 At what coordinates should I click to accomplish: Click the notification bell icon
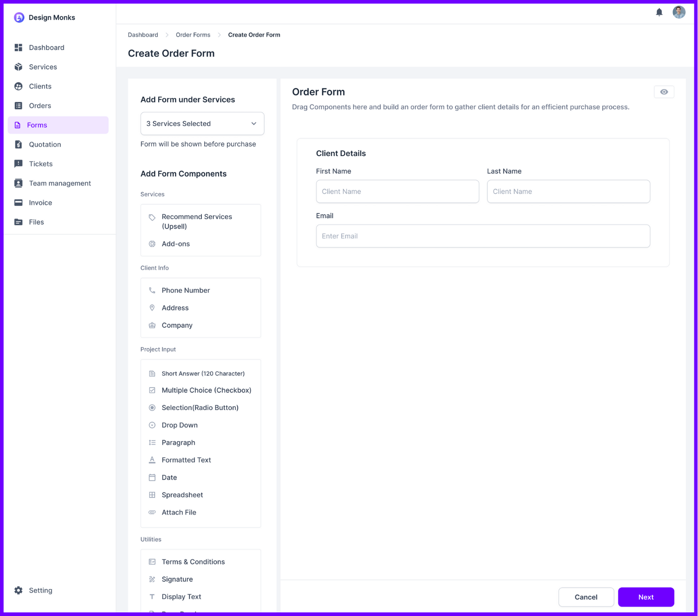point(659,12)
